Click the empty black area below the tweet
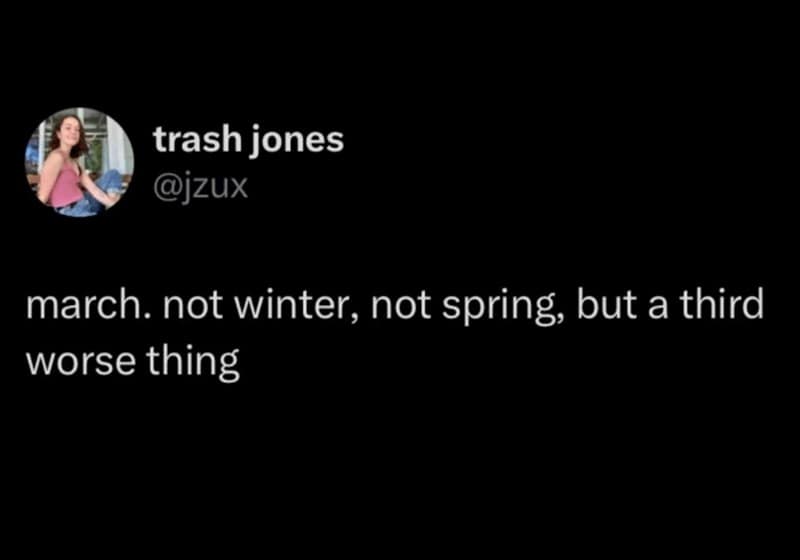 point(400,470)
